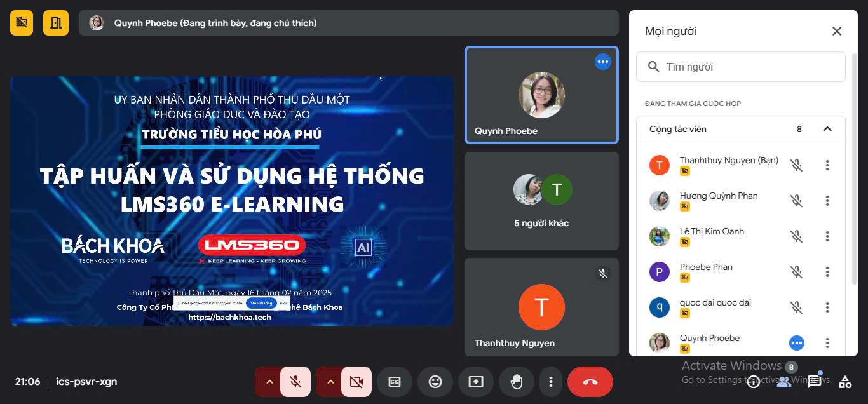This screenshot has width=868, height=404.
Task: Select Thanhthuy Nguyen's video tile avatar
Action: pos(541,307)
